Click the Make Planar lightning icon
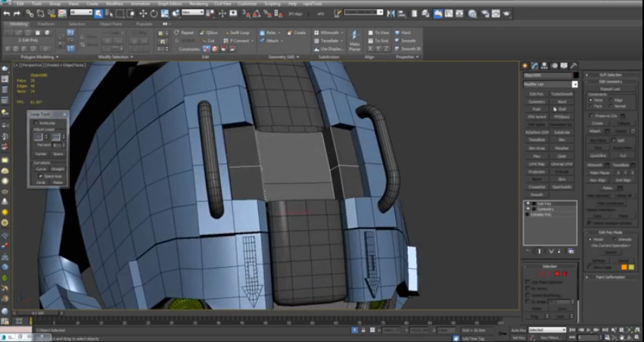 354,36
